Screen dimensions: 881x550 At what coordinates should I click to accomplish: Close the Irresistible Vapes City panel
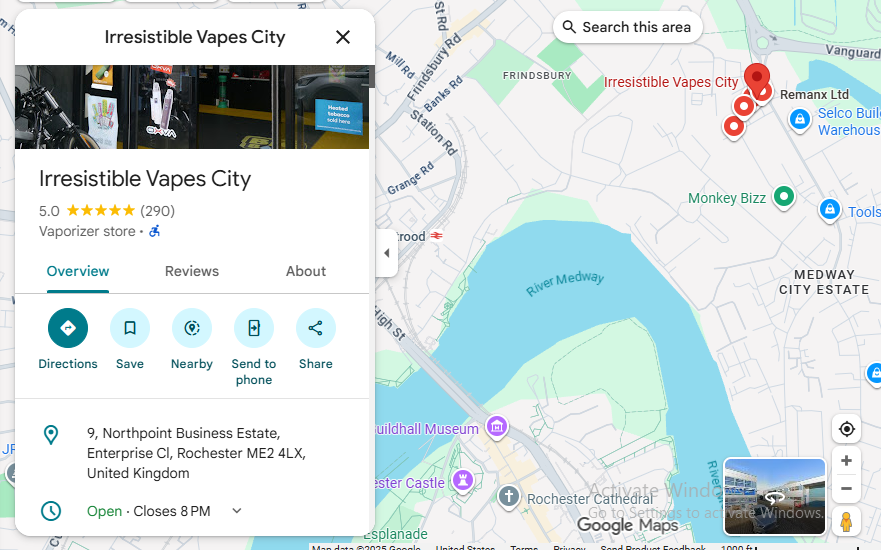(343, 37)
